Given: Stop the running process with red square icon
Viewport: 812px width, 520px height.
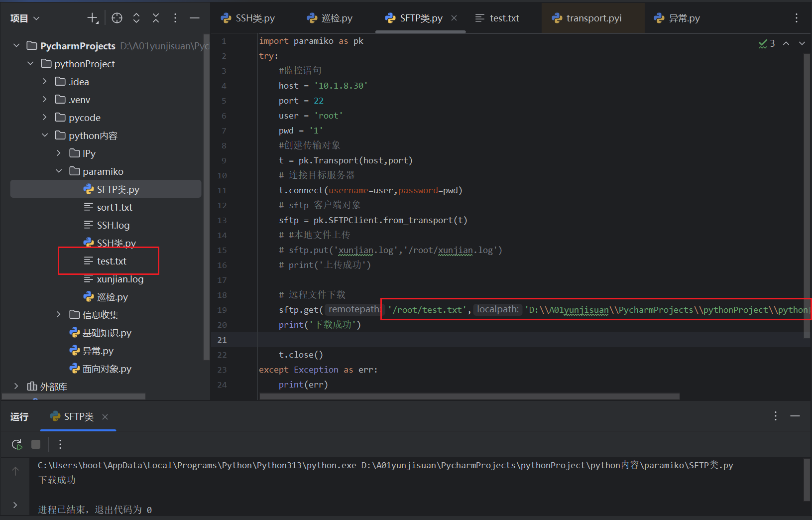Looking at the screenshot, I should [x=35, y=444].
